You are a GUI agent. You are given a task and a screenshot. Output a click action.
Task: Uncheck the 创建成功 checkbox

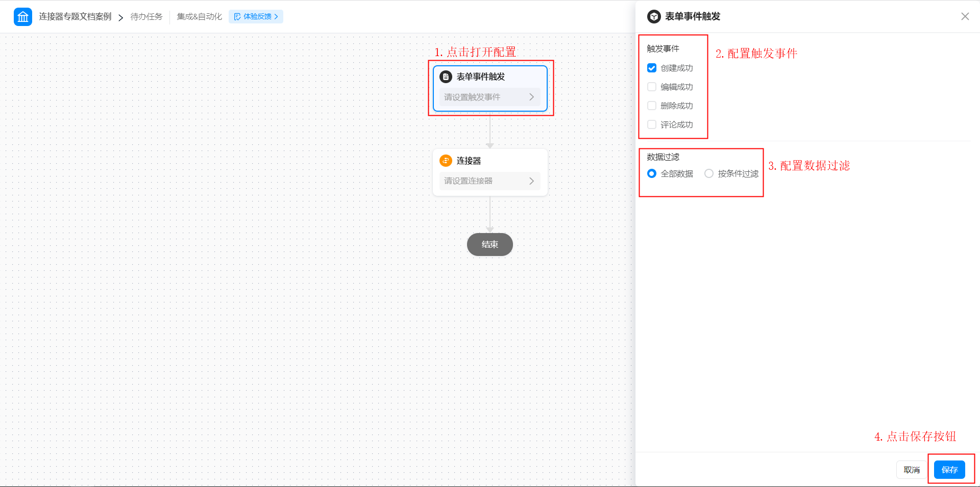tap(652, 68)
